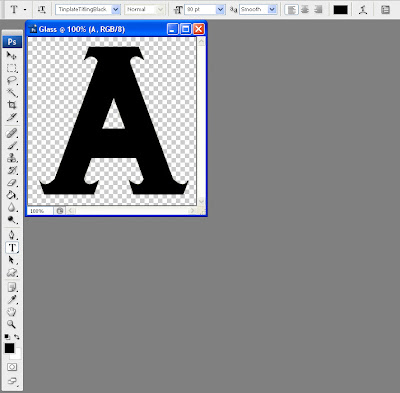
Task: Create warped text
Action: click(x=363, y=10)
